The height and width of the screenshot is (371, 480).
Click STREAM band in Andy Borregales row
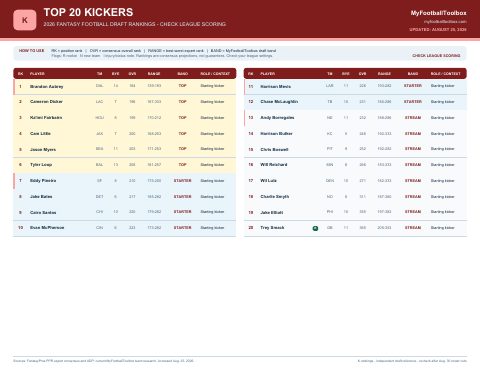(x=413, y=117)
